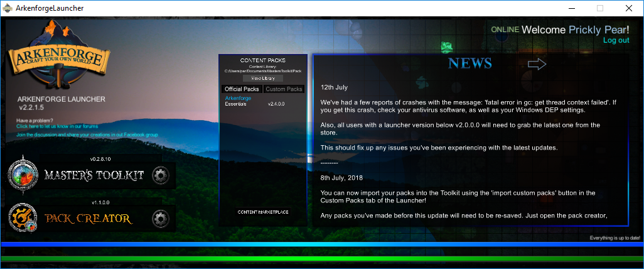This screenshot has height=269, width=644.
Task: Open Pack Creator settings gear
Action: tap(161, 219)
